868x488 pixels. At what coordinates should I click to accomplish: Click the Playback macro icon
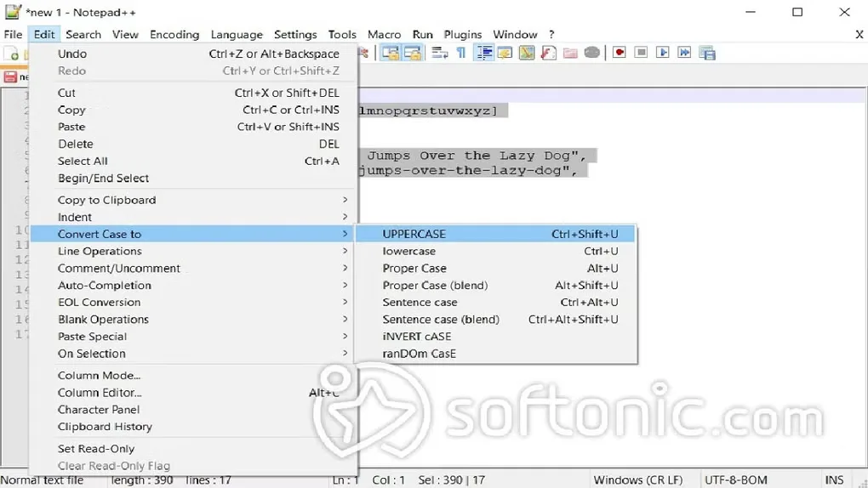coord(662,53)
